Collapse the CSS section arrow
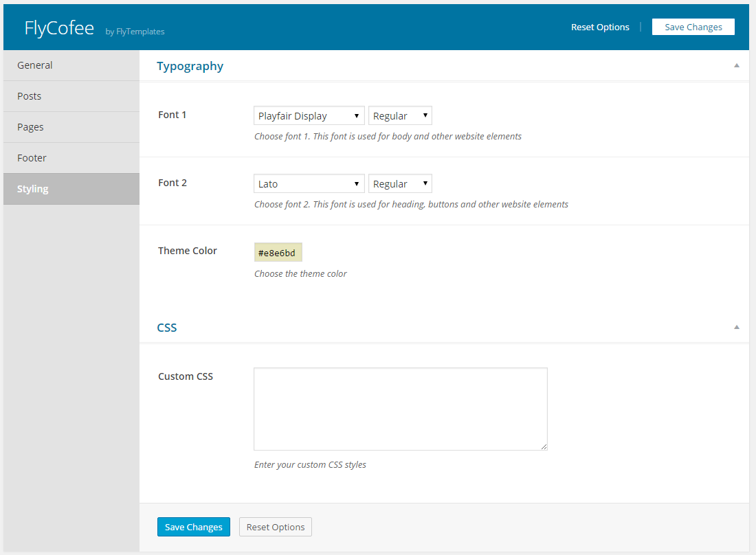This screenshot has height=555, width=756. [x=736, y=328]
